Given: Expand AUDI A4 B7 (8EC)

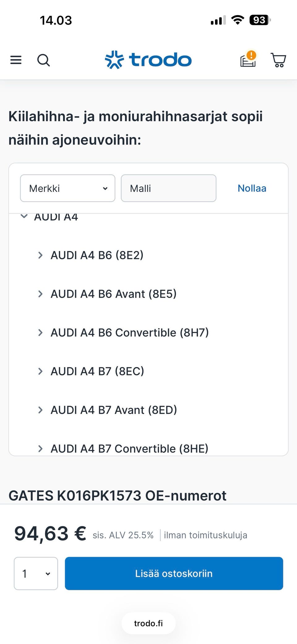Looking at the screenshot, I should (40, 371).
